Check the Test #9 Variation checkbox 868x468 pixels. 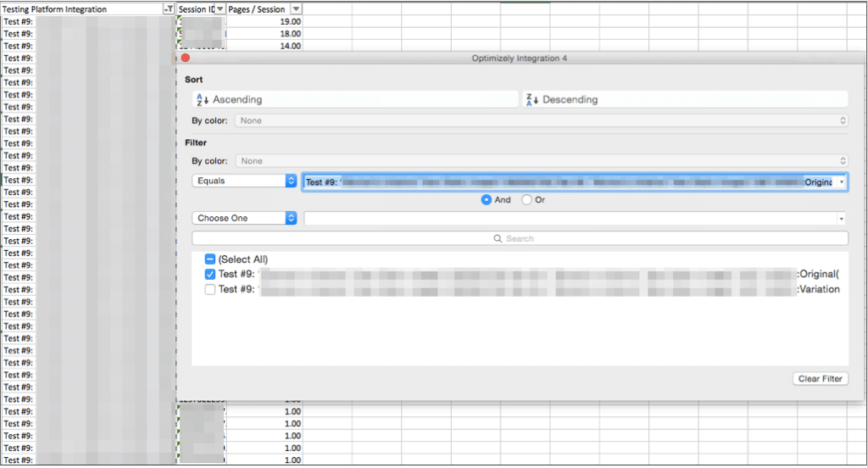click(210, 289)
